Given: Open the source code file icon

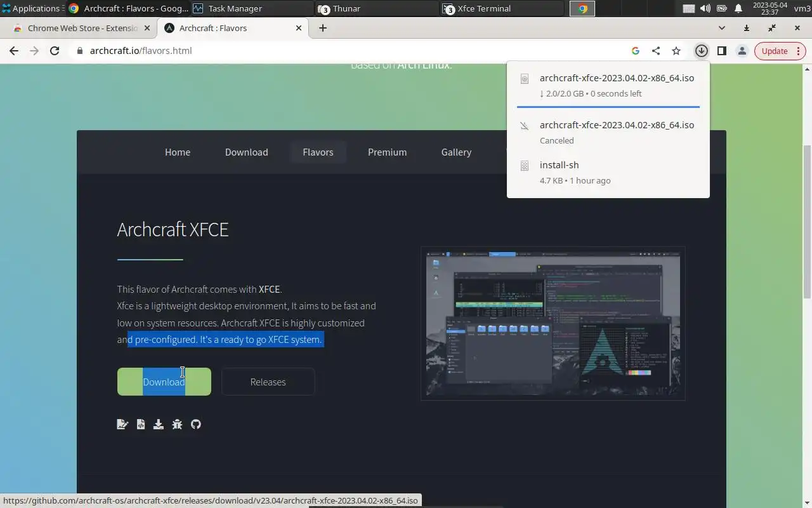Looking at the screenshot, I should tap(141, 424).
